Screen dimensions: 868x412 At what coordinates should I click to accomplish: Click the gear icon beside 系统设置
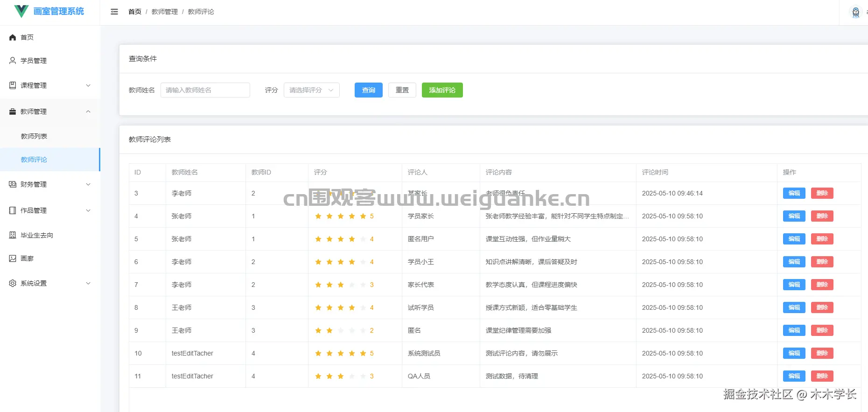[x=13, y=283]
